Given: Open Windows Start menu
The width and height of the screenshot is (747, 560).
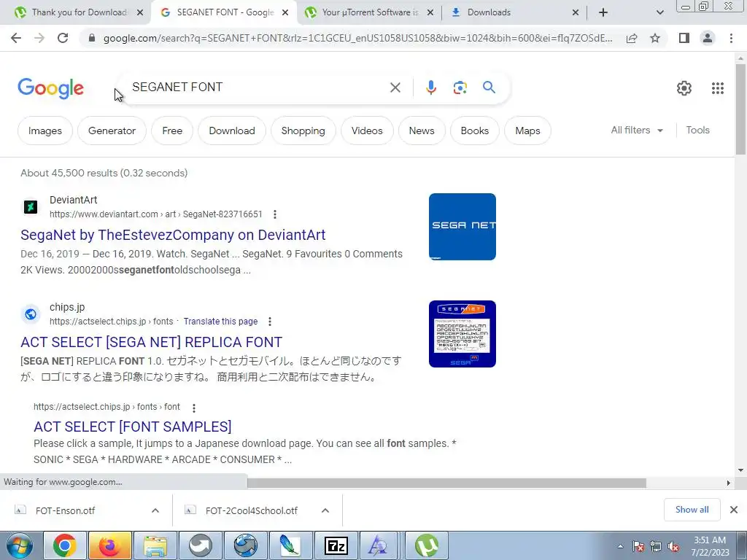Looking at the screenshot, I should click(20, 545).
